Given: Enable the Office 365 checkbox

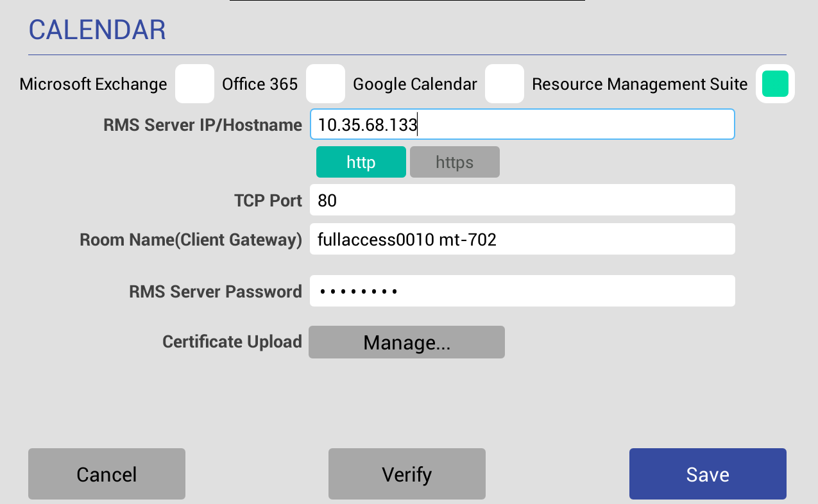Looking at the screenshot, I should (x=325, y=84).
